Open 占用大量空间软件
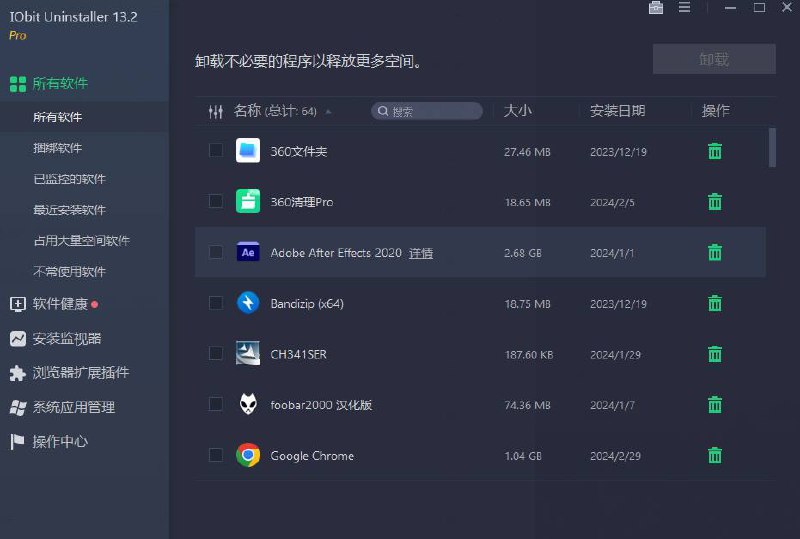The height and width of the screenshot is (539, 800). coord(84,240)
